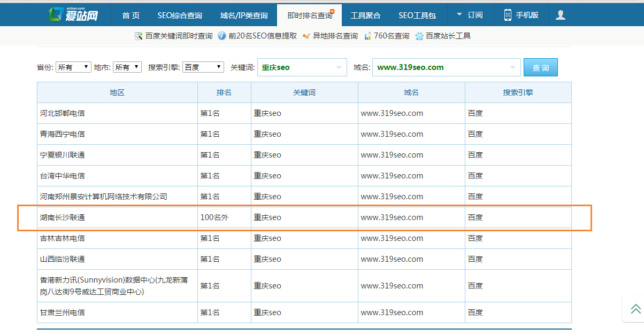
Task: Click the 查询 button
Action: click(x=541, y=67)
